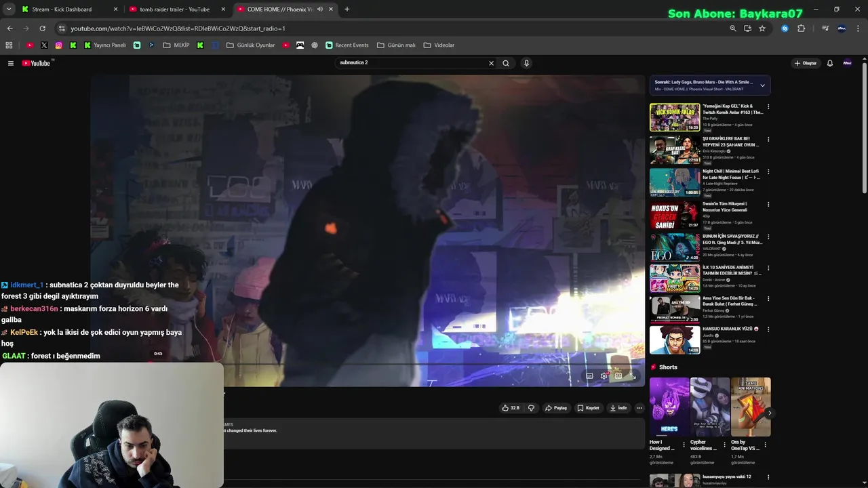Open more actions (three dots) under video

(639, 408)
